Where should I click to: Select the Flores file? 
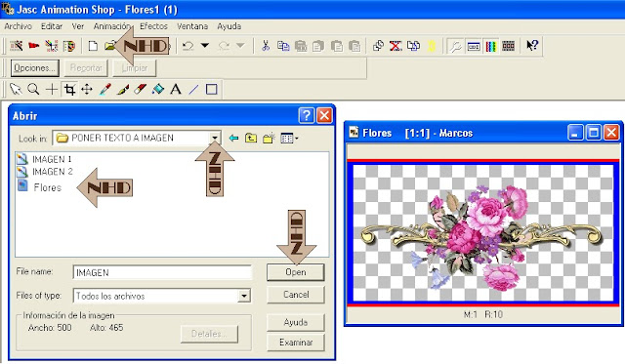coord(39,186)
